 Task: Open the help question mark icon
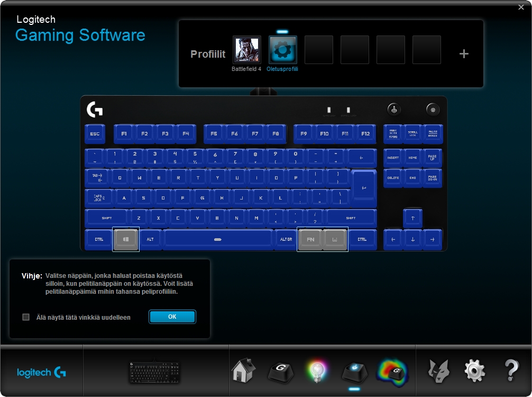tap(511, 370)
